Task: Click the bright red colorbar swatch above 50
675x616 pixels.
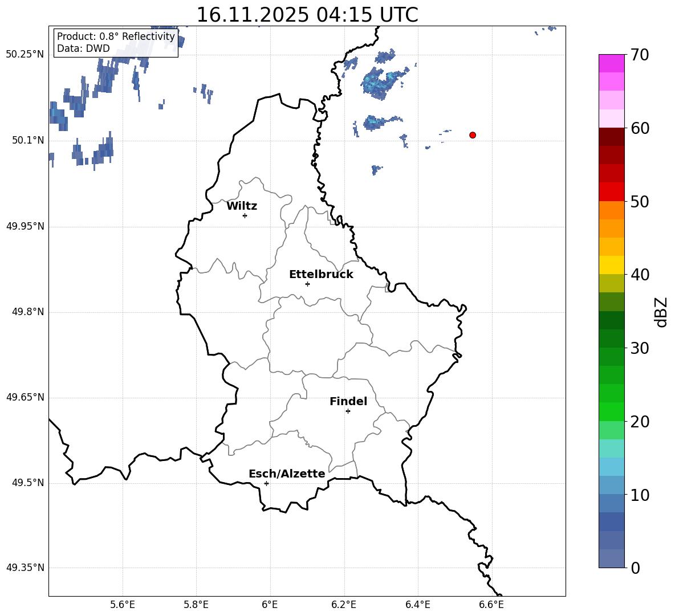Action: tap(611, 192)
